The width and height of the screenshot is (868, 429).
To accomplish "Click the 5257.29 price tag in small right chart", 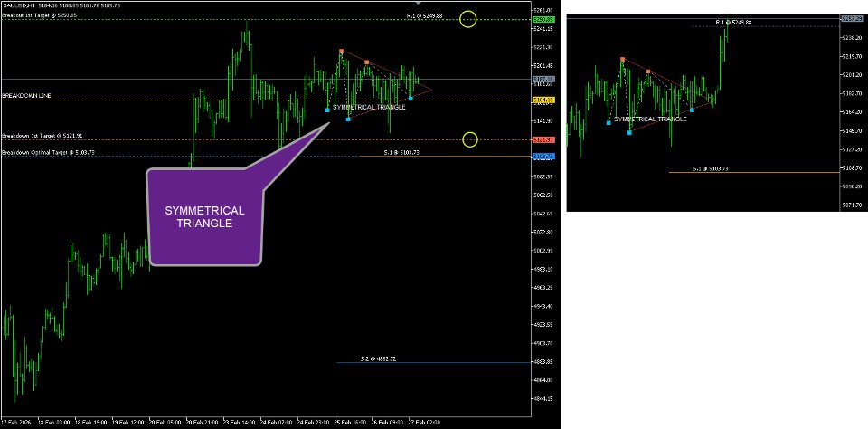I will click(852, 19).
